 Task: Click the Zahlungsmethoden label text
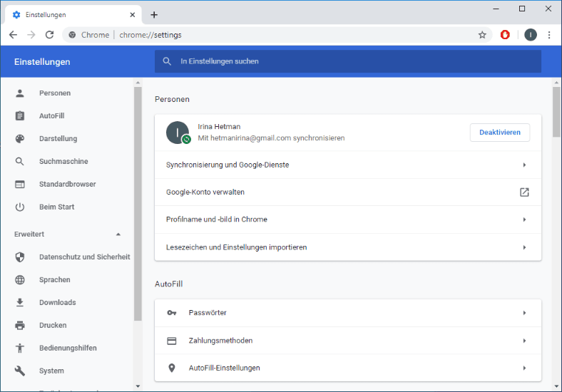221,341
